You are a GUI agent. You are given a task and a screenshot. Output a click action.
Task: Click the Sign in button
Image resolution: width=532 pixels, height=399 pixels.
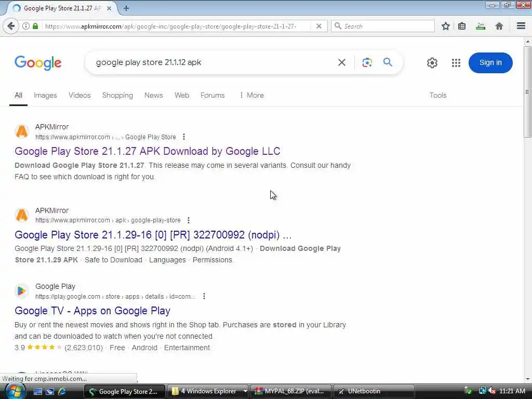tap(490, 63)
